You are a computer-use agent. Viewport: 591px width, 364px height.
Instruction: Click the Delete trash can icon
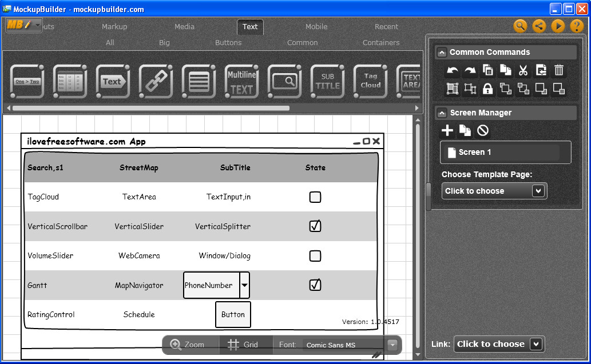559,71
